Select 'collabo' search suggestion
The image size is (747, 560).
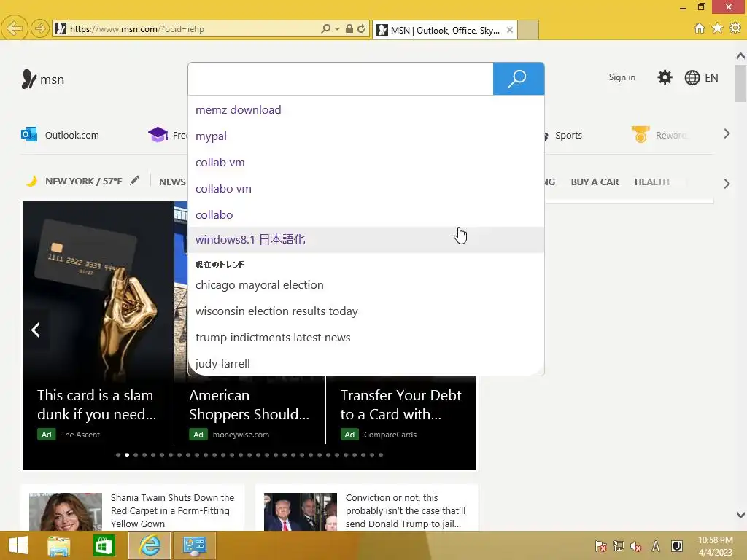pos(366,215)
